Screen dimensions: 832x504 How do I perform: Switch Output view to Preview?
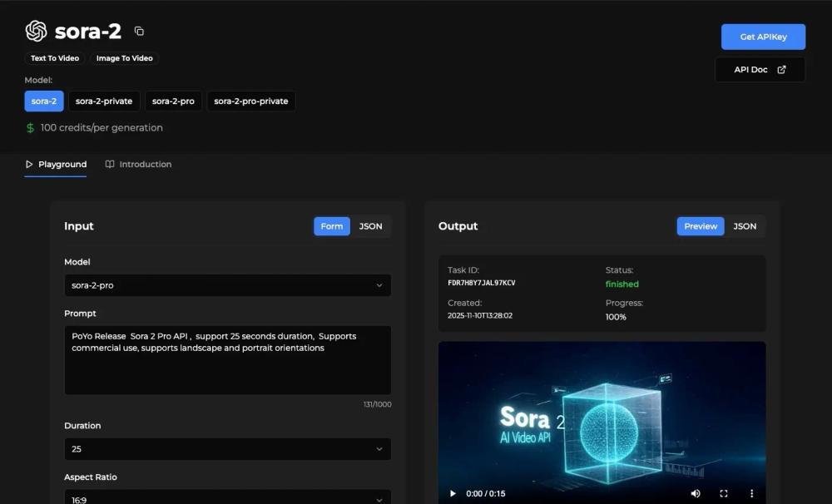pos(701,226)
